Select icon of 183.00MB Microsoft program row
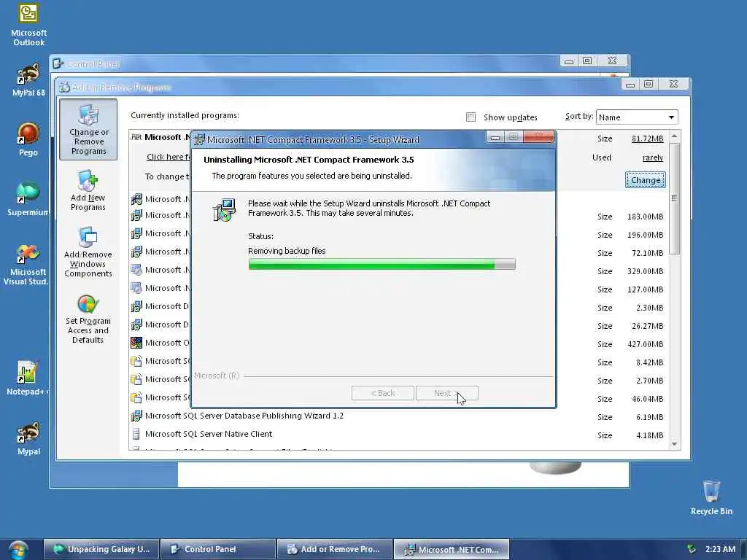Viewport: 747px width, 560px height. click(136, 216)
